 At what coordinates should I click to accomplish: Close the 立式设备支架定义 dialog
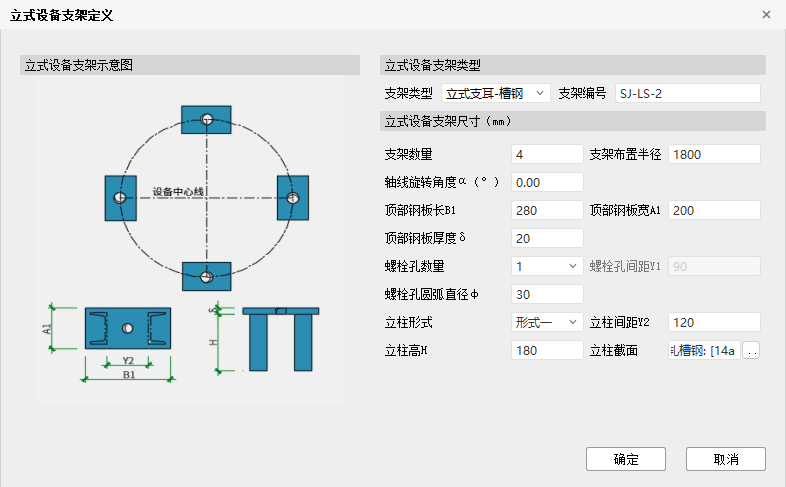pos(766,15)
